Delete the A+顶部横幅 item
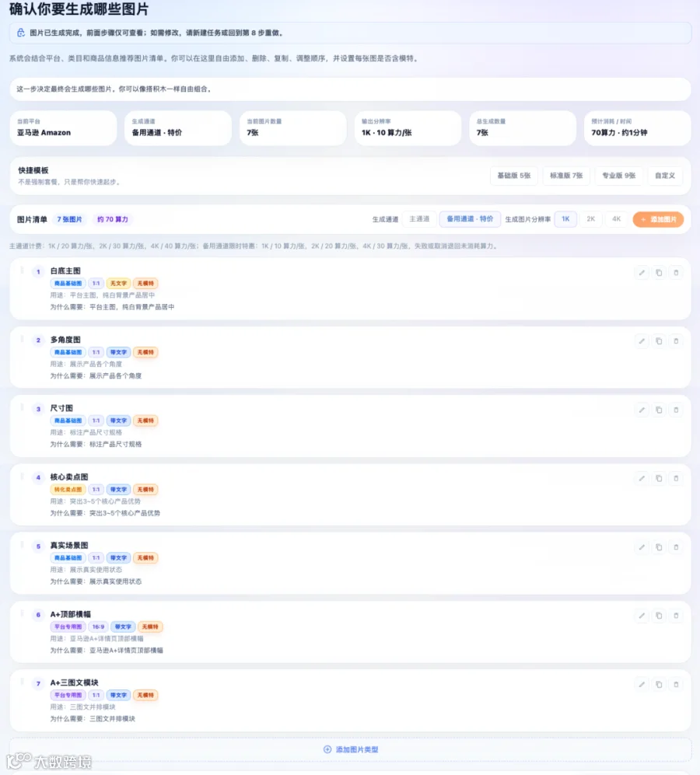This screenshot has width=700, height=775. pyautogui.click(x=676, y=616)
